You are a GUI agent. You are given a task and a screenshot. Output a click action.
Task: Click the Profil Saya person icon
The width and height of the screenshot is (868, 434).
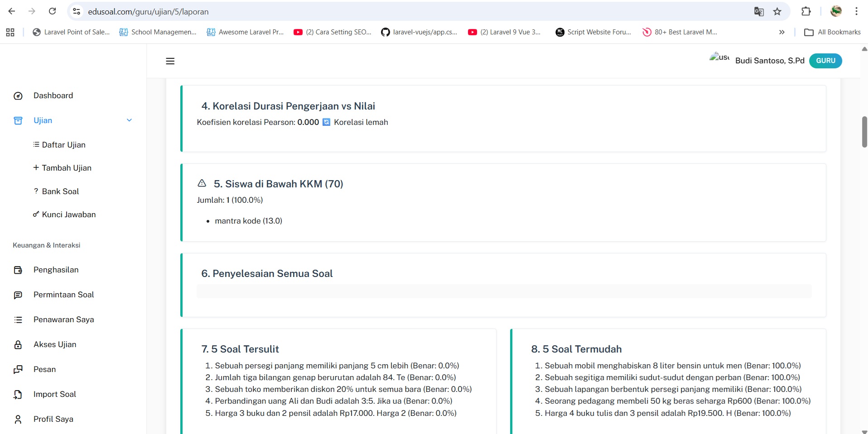pos(18,420)
